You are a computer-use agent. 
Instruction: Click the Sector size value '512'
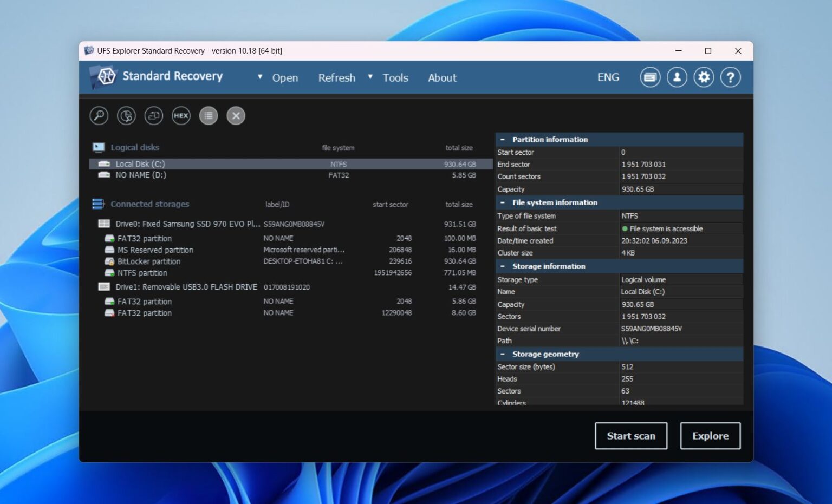tap(627, 367)
